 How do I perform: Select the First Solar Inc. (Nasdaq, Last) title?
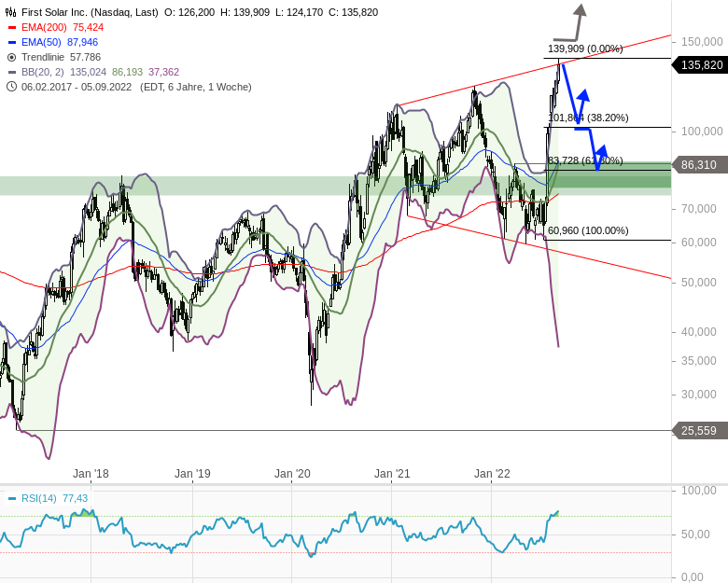click(x=90, y=12)
